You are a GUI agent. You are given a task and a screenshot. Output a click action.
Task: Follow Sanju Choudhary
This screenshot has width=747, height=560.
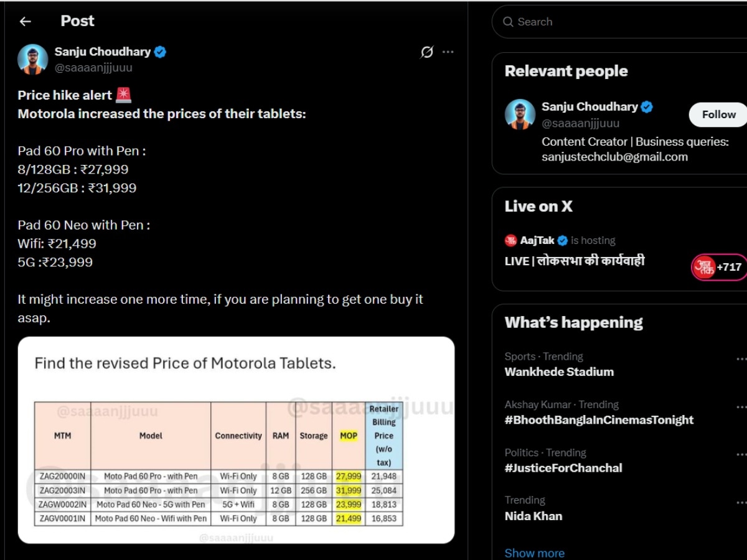[718, 114]
